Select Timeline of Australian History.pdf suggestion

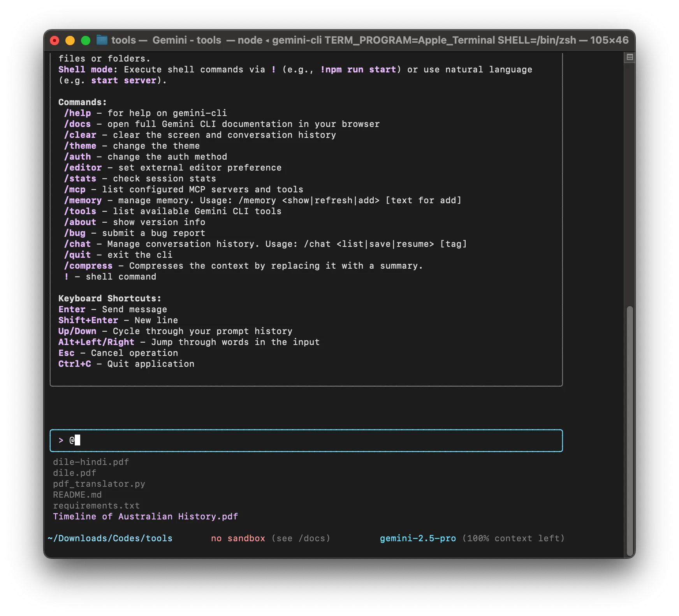coord(146,516)
